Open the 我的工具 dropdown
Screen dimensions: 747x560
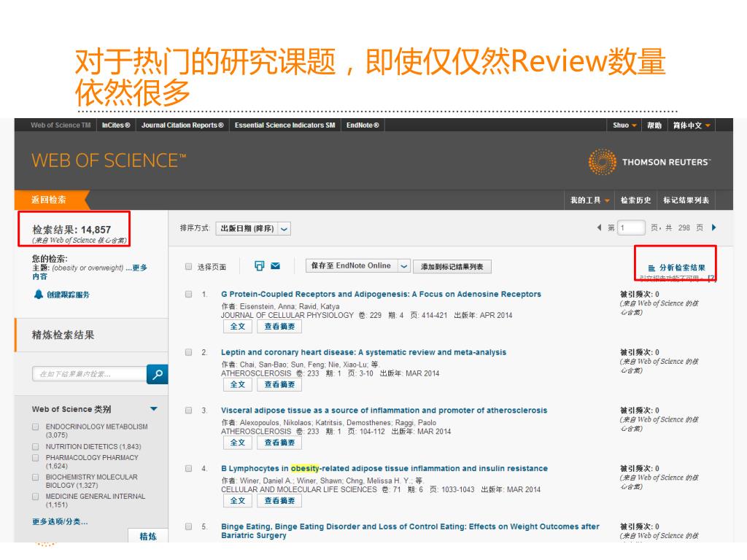click(x=589, y=200)
